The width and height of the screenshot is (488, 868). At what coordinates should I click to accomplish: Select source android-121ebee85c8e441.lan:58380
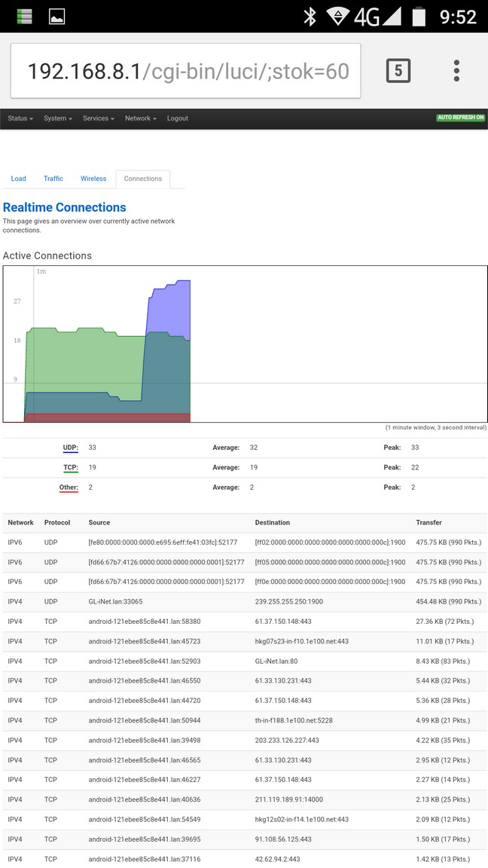click(145, 622)
